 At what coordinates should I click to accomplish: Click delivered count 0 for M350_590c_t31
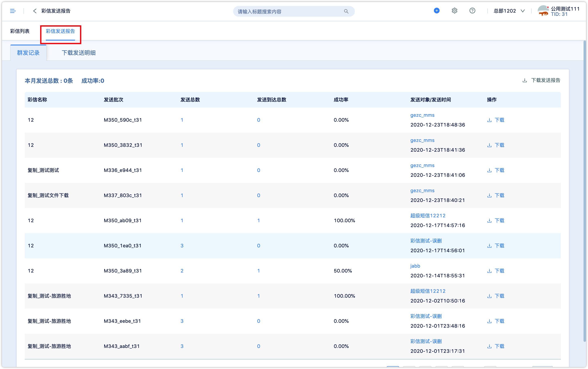point(259,120)
